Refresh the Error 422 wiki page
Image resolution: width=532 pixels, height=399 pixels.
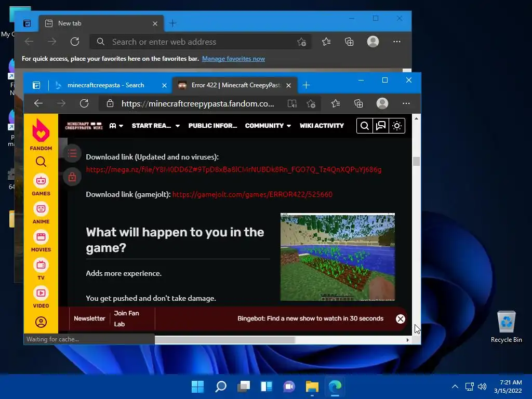(84, 103)
